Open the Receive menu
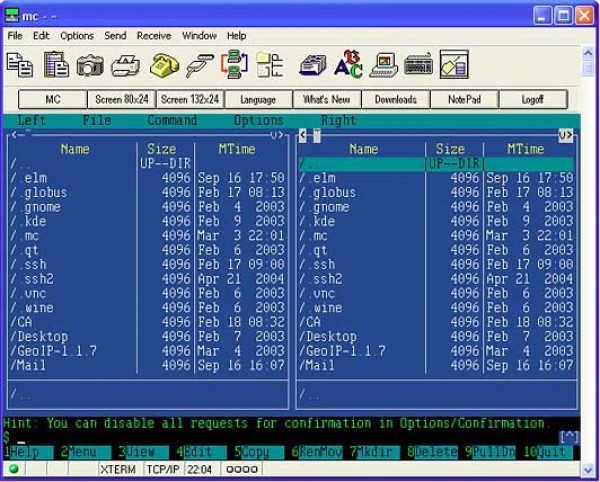600x482 pixels. (x=154, y=36)
